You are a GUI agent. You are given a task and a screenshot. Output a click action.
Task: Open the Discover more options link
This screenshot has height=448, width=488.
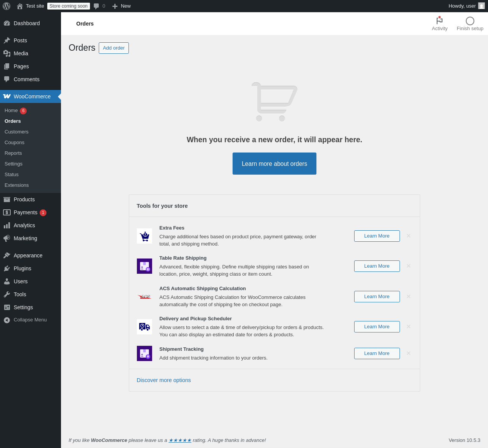coord(164,380)
